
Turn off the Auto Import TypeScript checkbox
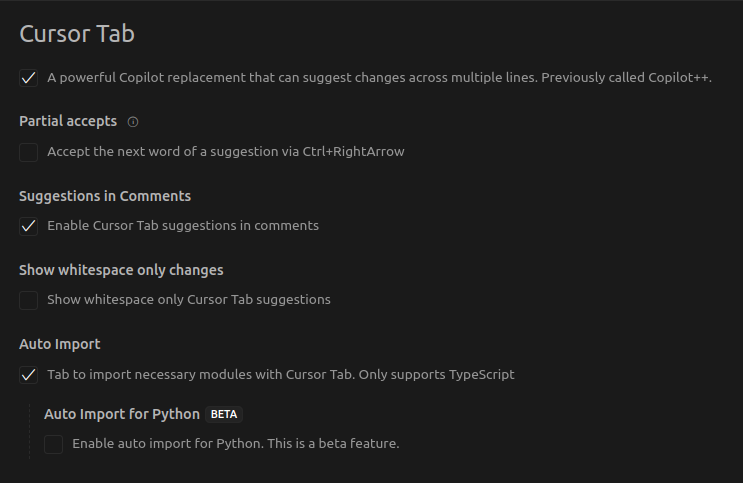pos(28,375)
